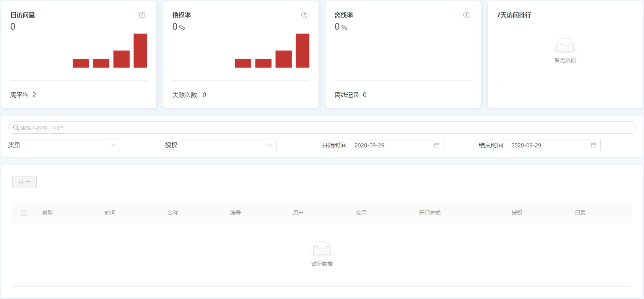644x299 pixels.
Task: Expand the 授权 dropdown
Action: click(229, 145)
